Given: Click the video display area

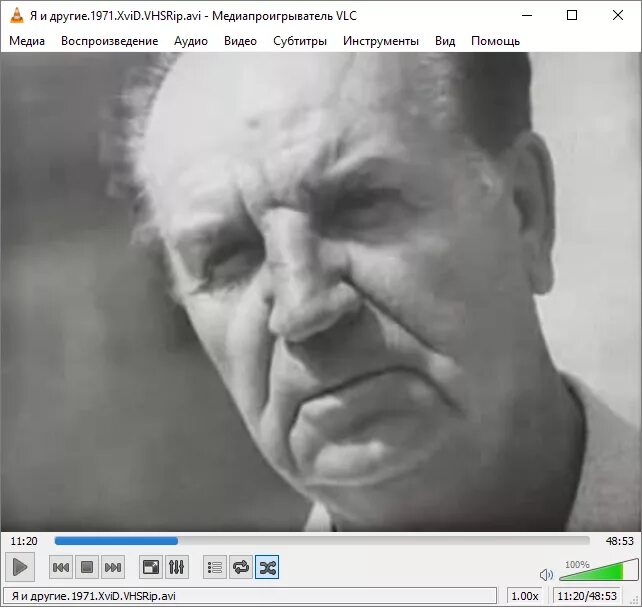Looking at the screenshot, I should click(x=321, y=292).
